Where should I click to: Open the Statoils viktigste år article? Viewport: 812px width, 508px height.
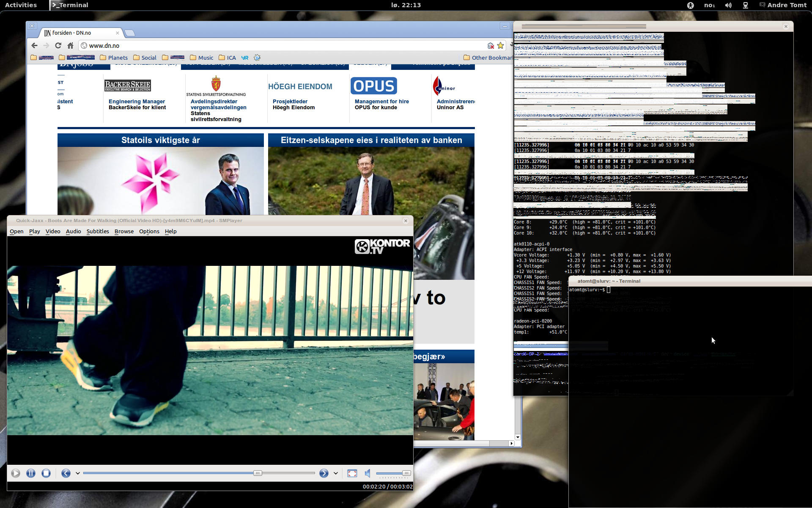(161, 140)
